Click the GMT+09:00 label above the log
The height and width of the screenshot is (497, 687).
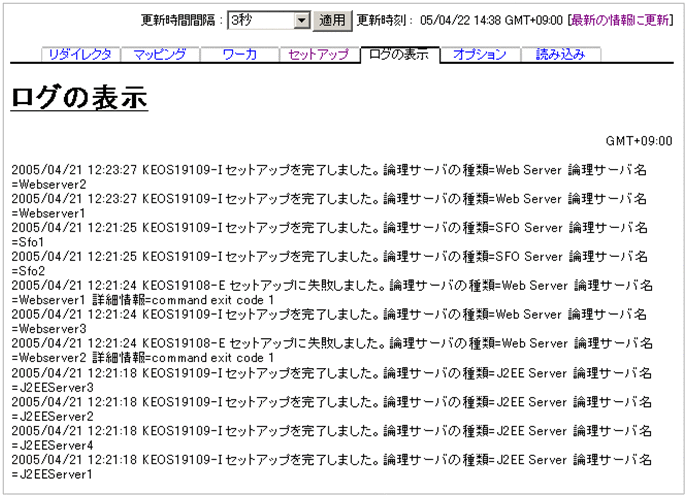tap(639, 141)
